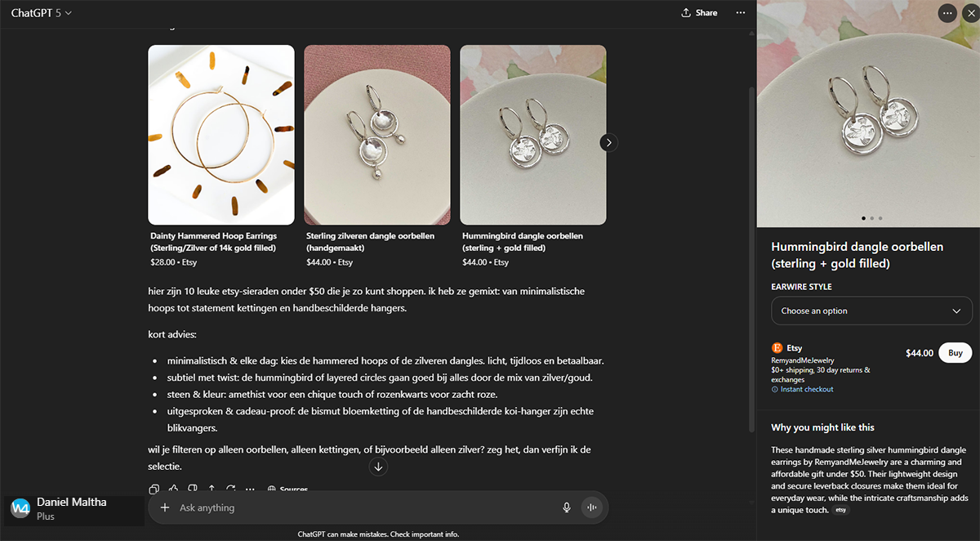This screenshot has width=980, height=541.
Task: Give the response a thumbs up
Action: coord(173,489)
